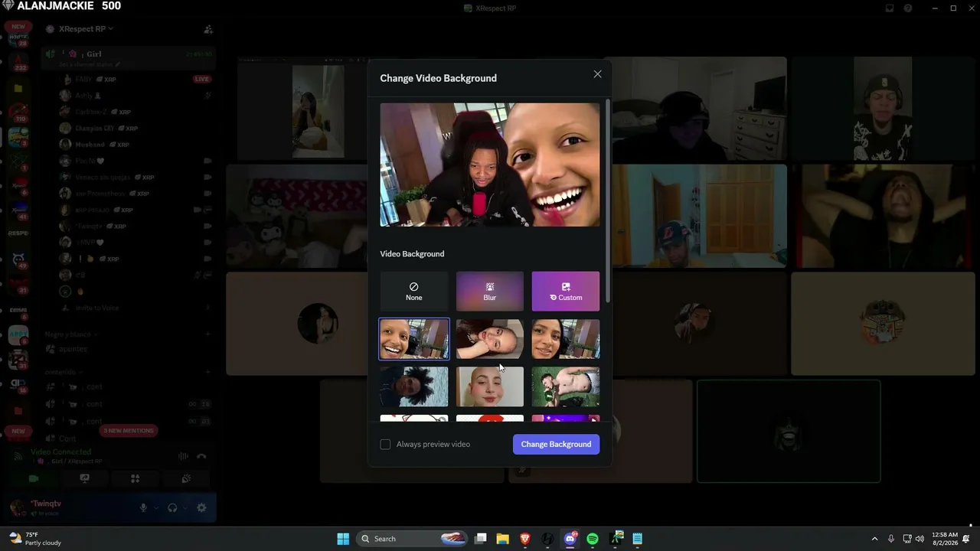Click the Discord taskbar icon

[x=570, y=539]
